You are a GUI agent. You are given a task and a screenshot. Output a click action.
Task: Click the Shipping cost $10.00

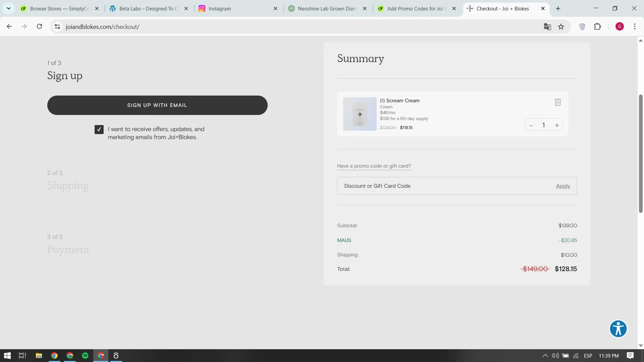click(569, 255)
